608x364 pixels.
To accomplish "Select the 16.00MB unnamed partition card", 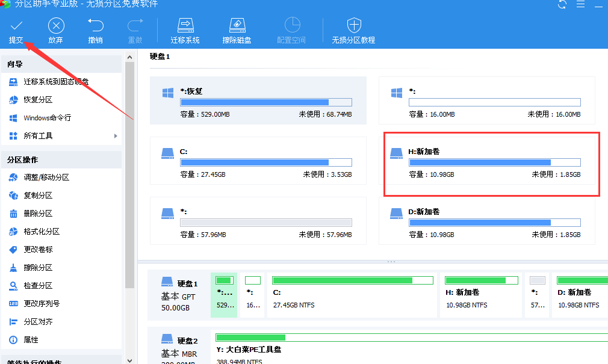I will (487, 100).
